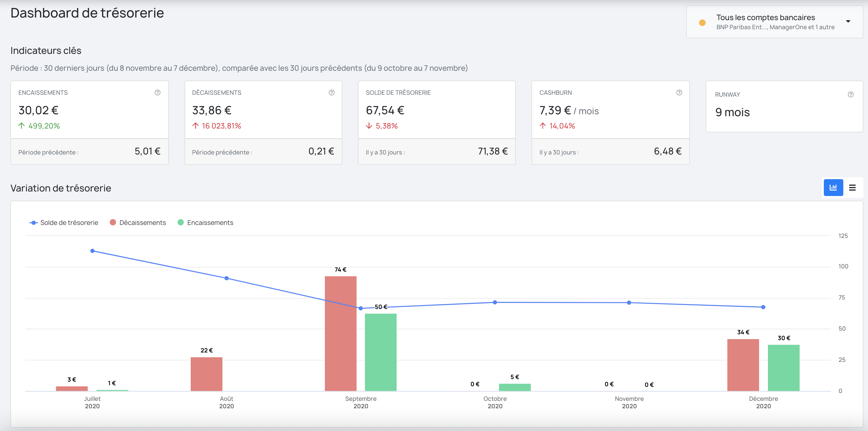Click the Dashboard de trésorerie title

pyautogui.click(x=87, y=13)
